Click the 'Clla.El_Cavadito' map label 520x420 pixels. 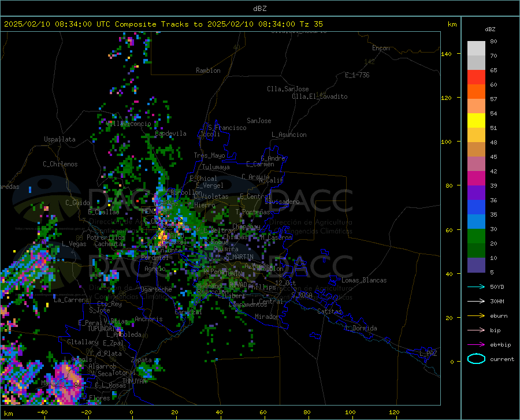[x=320, y=96]
